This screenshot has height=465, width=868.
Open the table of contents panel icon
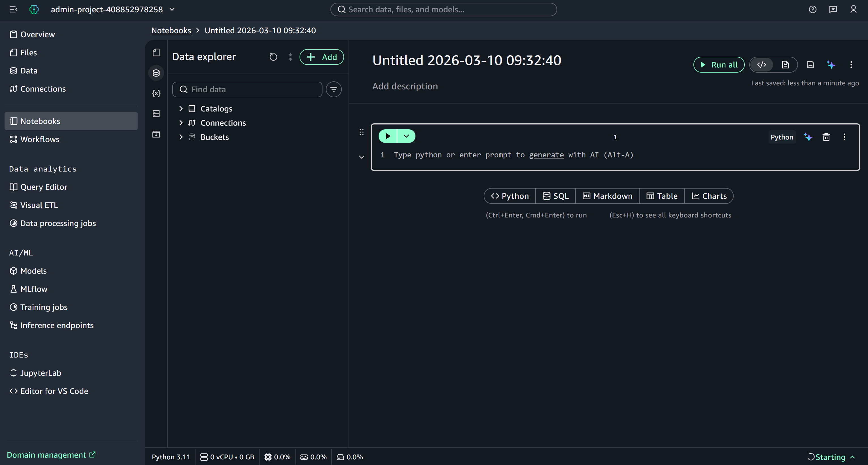pos(156,114)
